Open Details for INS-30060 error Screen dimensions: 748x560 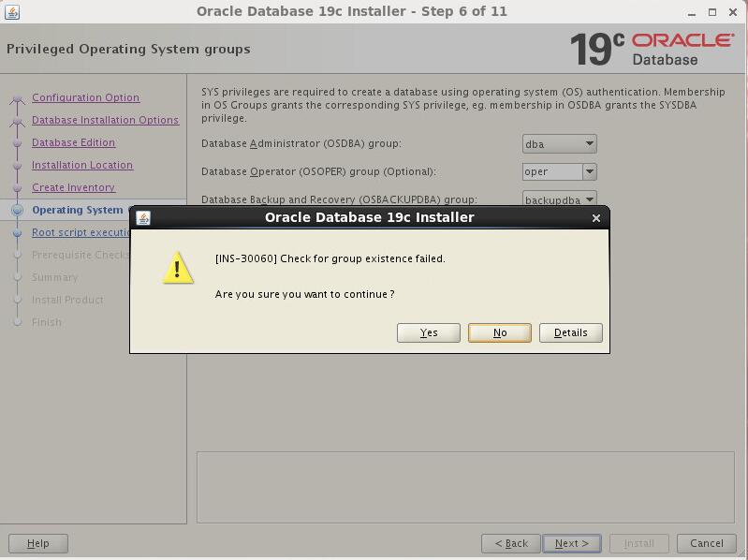point(570,332)
